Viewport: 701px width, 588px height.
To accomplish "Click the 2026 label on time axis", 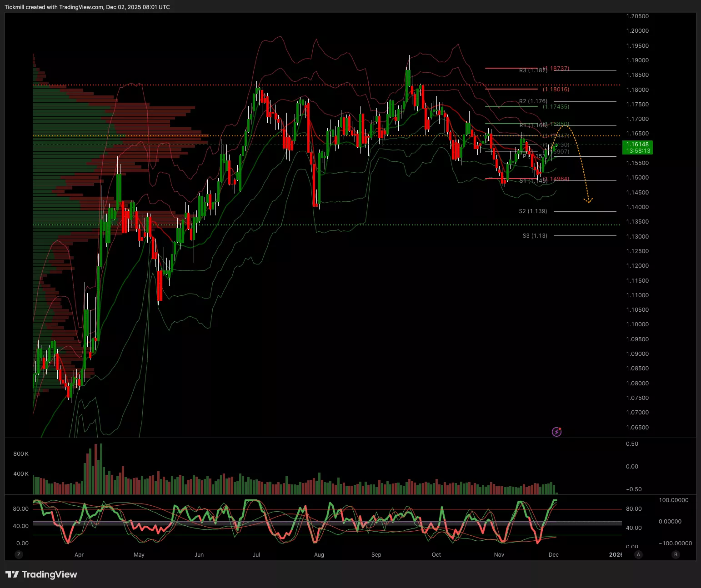I will pos(615,555).
